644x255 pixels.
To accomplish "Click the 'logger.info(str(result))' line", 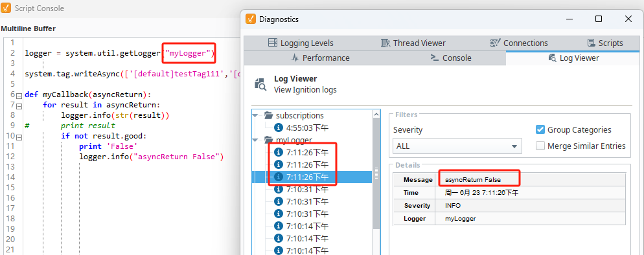I will pyautogui.click(x=115, y=115).
